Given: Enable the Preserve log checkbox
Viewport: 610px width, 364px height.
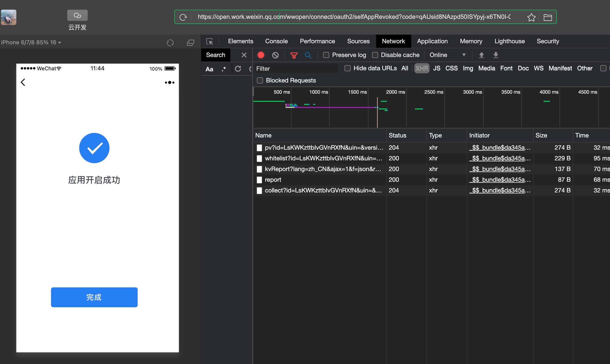Looking at the screenshot, I should tap(326, 55).
